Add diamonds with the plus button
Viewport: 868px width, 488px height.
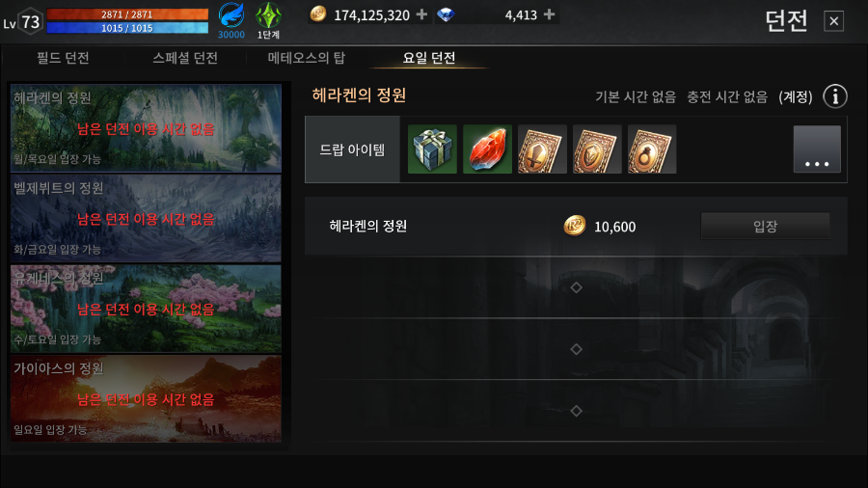click(549, 14)
